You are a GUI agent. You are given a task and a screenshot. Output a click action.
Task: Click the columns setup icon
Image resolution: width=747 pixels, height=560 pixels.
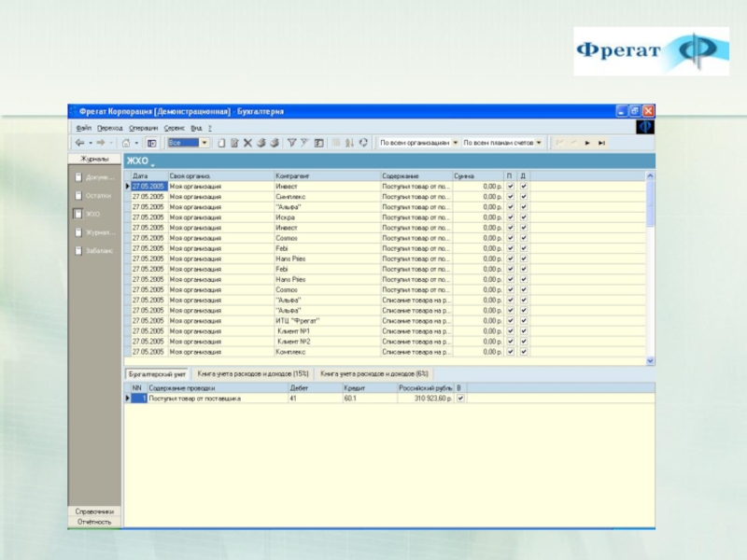336,143
